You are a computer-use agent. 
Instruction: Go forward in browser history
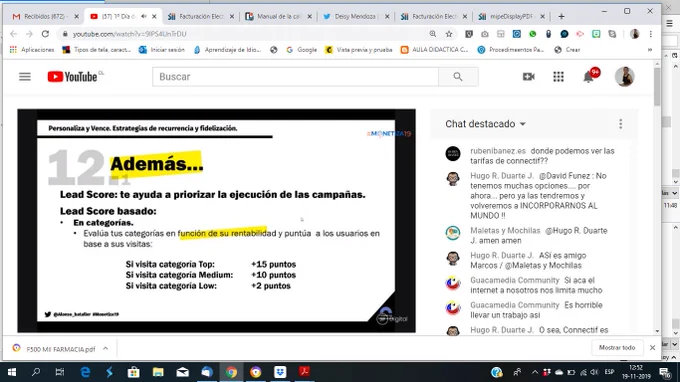click(29, 34)
